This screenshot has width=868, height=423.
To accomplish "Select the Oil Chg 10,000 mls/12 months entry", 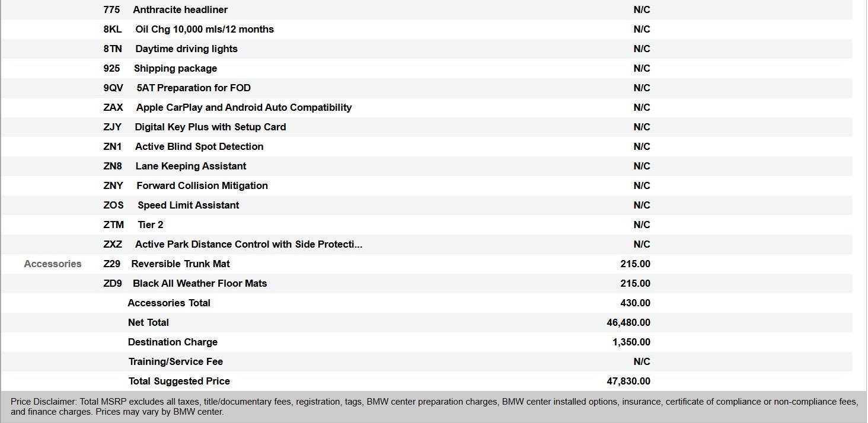I will [204, 29].
